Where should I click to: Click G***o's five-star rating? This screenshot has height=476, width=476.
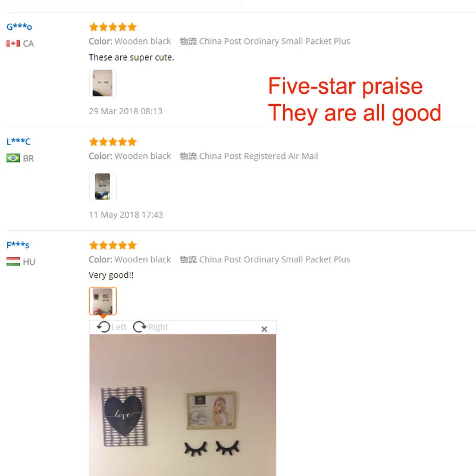[113, 27]
